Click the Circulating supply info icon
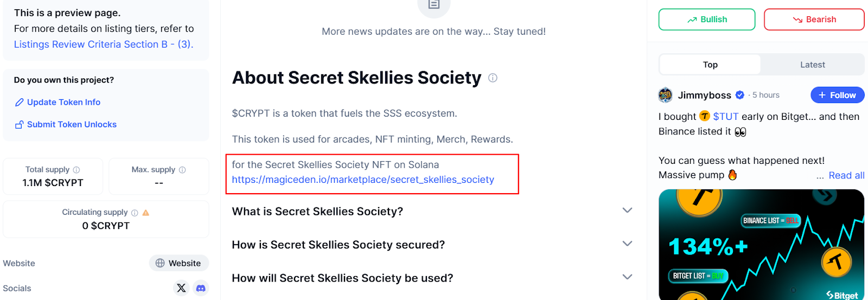 pos(135,213)
